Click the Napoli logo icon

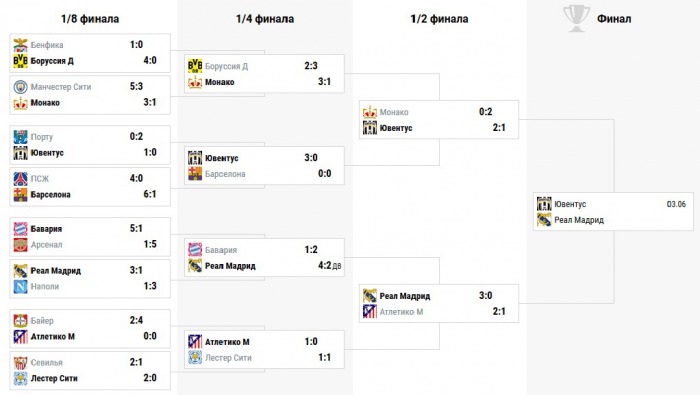click(20, 287)
